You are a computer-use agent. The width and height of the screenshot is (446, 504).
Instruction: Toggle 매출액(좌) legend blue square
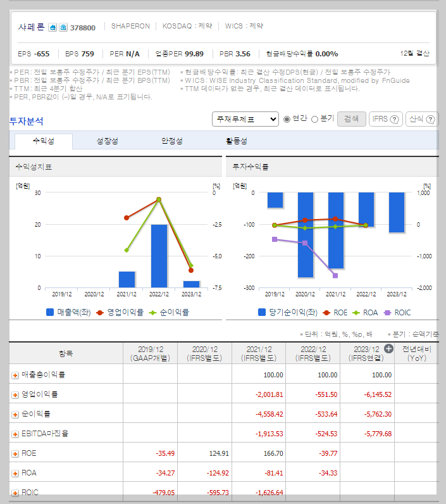(x=50, y=312)
